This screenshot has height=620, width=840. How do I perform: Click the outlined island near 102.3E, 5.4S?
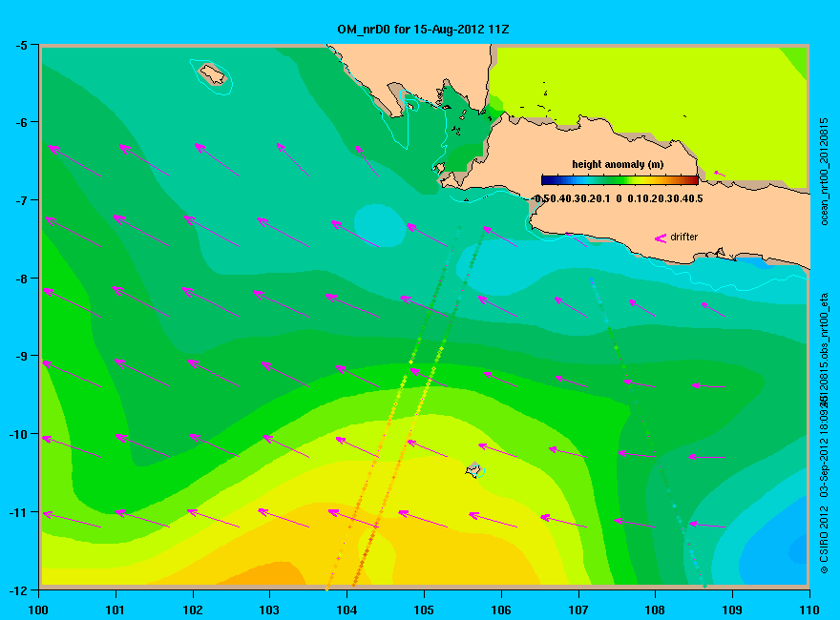[x=212, y=74]
